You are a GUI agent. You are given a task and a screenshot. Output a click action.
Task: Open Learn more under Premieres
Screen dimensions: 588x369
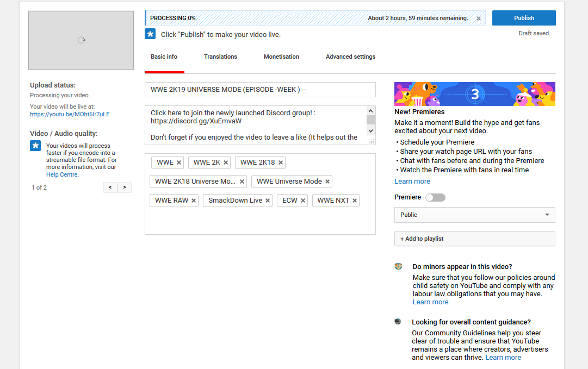412,182
